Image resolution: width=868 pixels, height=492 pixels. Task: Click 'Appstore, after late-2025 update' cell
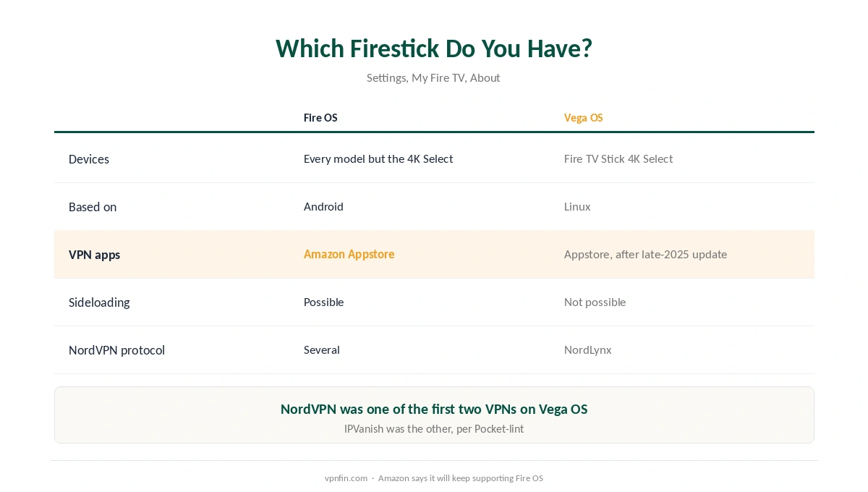(645, 255)
